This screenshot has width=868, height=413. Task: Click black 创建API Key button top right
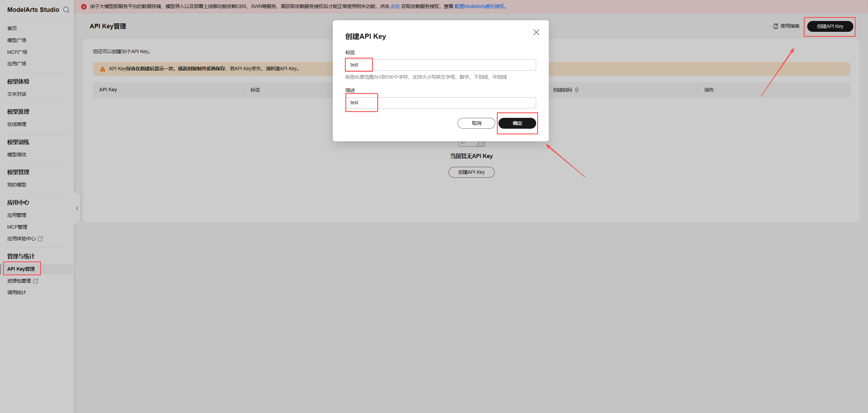coord(830,26)
